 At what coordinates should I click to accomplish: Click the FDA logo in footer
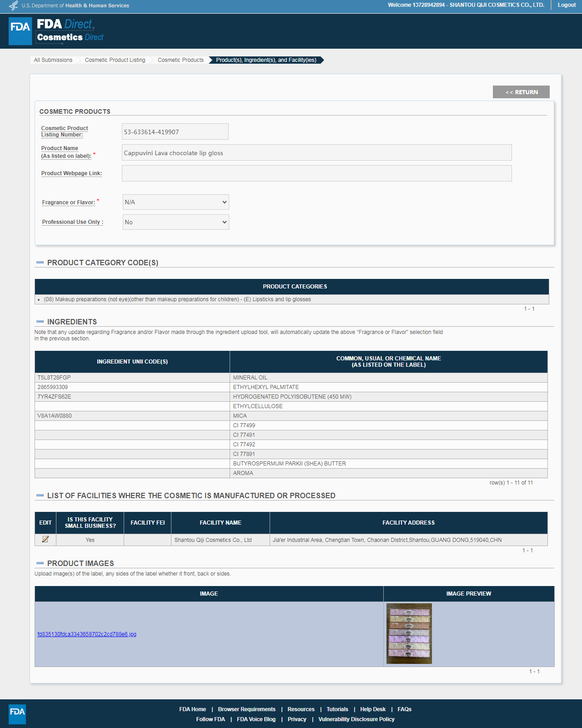[x=17, y=714]
